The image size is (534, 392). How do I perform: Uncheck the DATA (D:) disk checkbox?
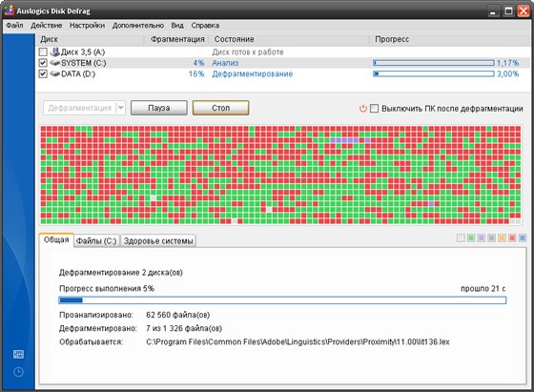[43, 73]
